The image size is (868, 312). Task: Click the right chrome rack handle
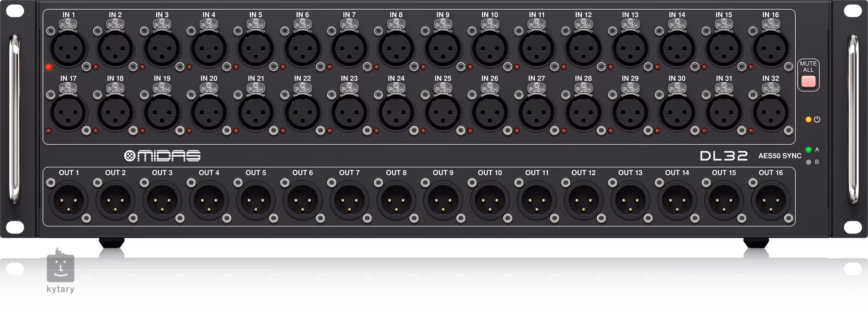(x=853, y=119)
